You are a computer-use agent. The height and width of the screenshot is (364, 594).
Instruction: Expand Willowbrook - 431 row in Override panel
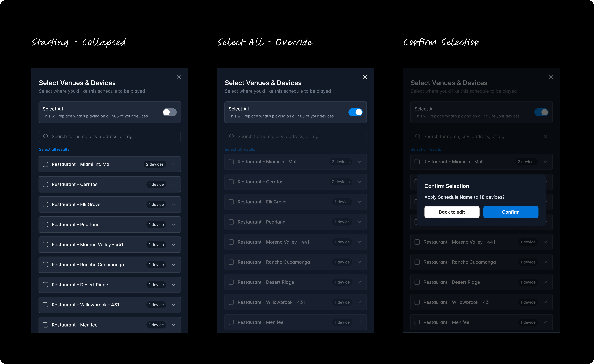pos(359,302)
